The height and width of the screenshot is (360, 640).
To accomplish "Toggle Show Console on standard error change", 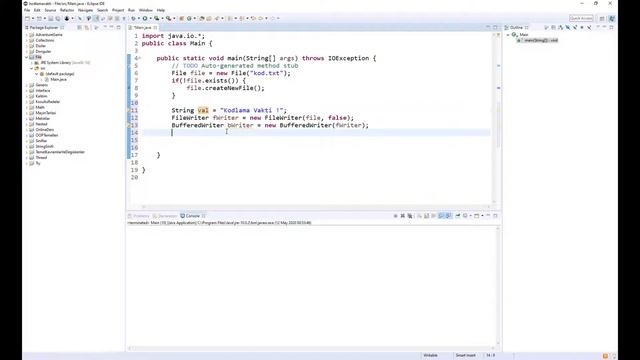I will 449,216.
